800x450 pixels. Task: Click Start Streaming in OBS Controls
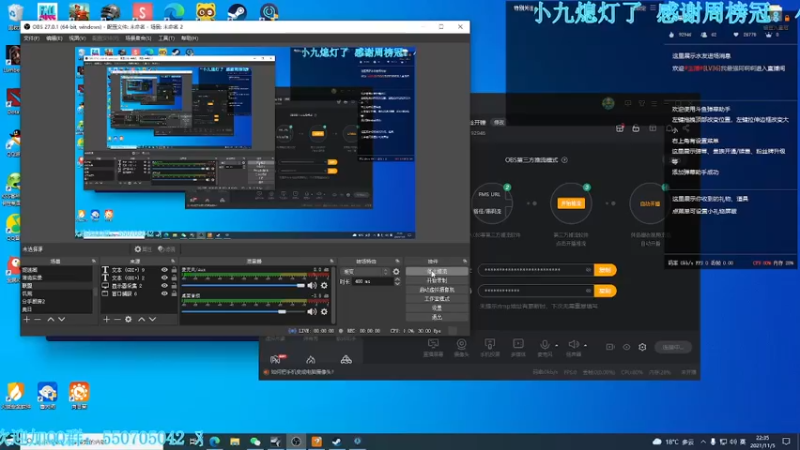(x=437, y=271)
